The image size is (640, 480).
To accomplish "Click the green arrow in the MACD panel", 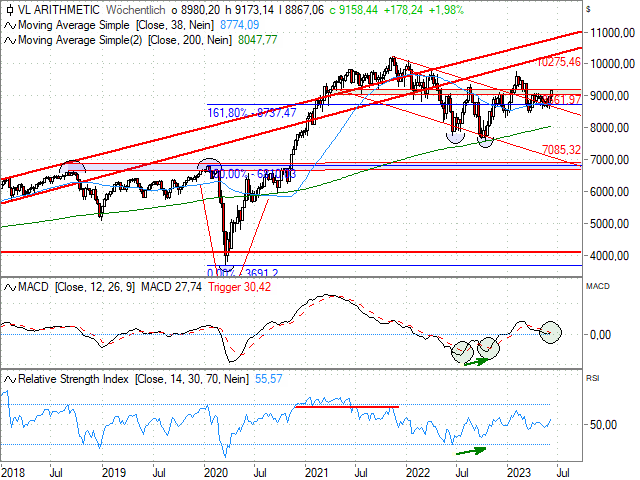I will [476, 362].
